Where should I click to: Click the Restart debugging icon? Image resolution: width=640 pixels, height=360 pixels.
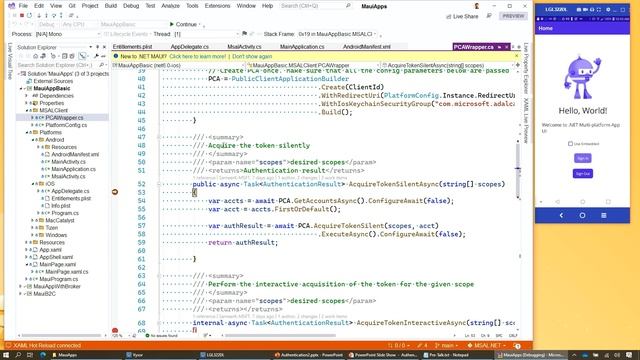pyautogui.click(x=29, y=16)
